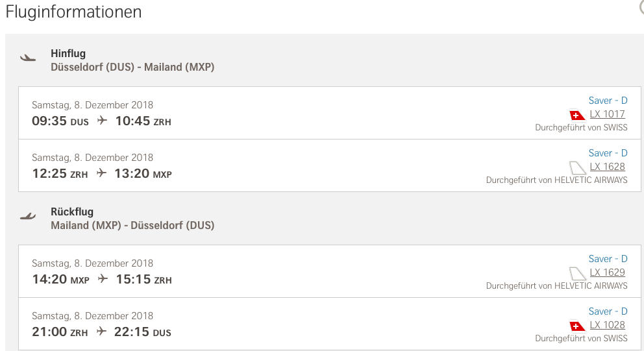
Task: Click the Helvetic tail icon beside LX 1629
Action: coord(578,273)
